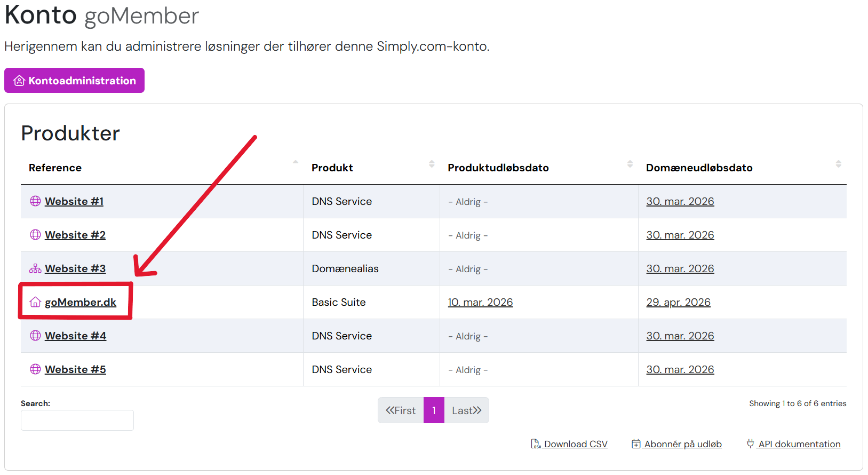Viewport: 868px width, 475px height.
Task: Click globe icon beside Website #1
Action: (x=35, y=201)
